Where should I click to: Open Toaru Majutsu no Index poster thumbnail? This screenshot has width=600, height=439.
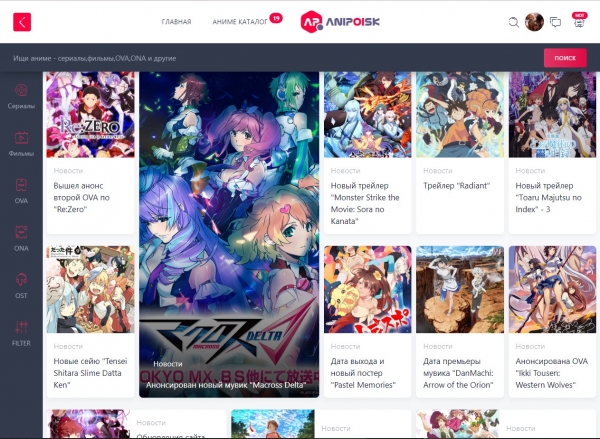pos(552,114)
